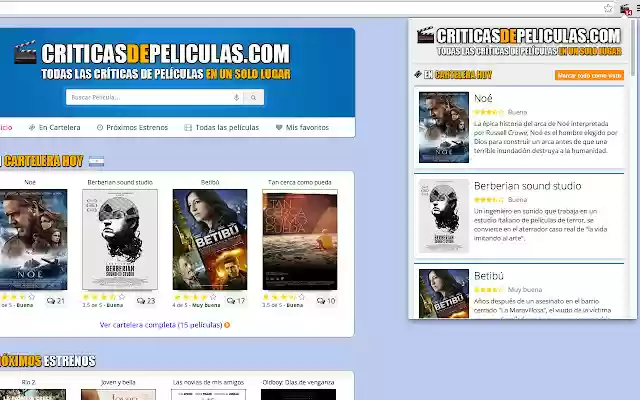Click Noé poster thumbnail in popup
The width and height of the screenshot is (640, 400).
point(444,127)
